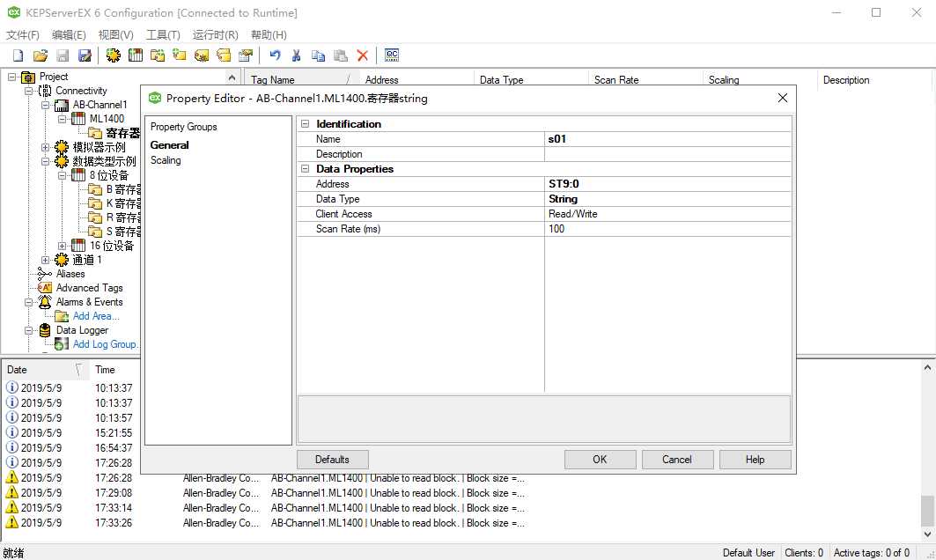The height and width of the screenshot is (560, 936).
Task: Expand the 模拟器示例 channel node
Action: pyautogui.click(x=45, y=147)
